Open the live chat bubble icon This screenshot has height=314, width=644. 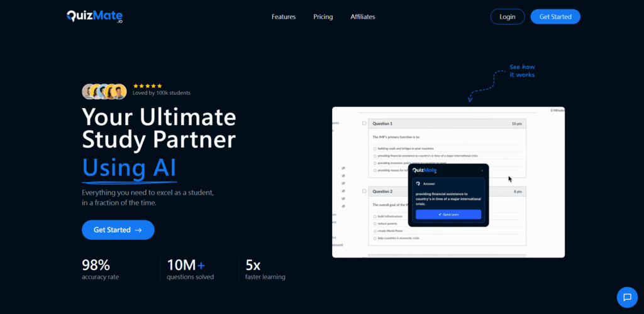click(x=627, y=297)
